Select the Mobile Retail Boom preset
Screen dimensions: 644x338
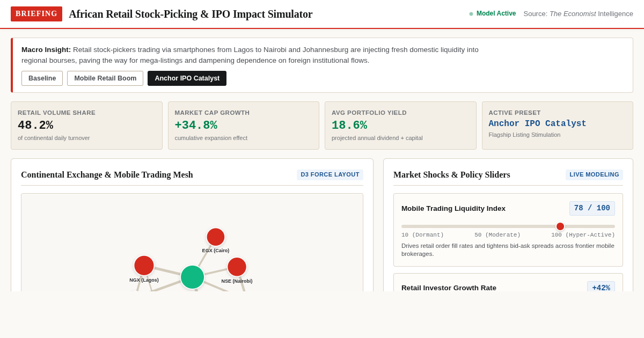click(x=105, y=78)
